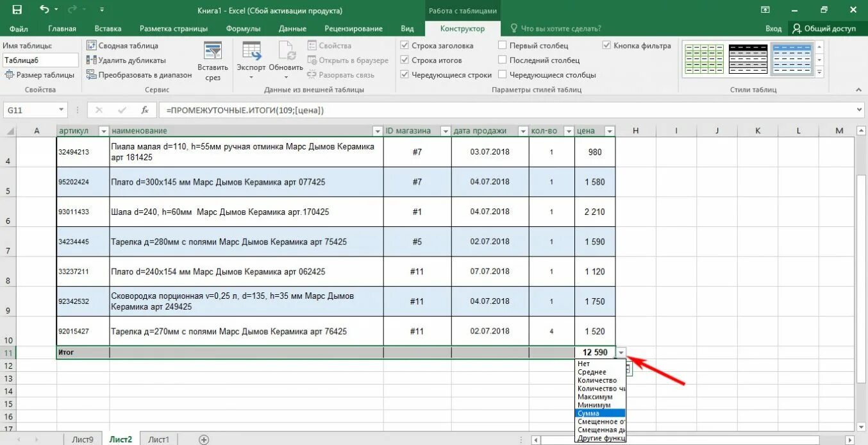This screenshot has width=868, height=445.
Task: Select Максимум in the totals list
Action: tap(601, 398)
